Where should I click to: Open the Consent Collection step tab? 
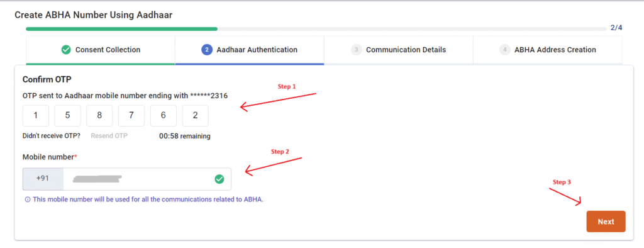101,50
